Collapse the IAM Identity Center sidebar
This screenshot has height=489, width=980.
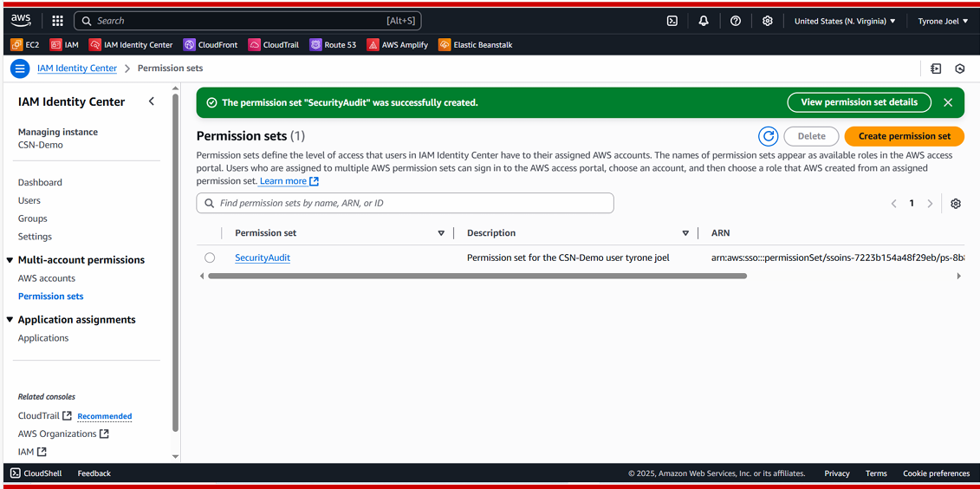[x=152, y=101]
